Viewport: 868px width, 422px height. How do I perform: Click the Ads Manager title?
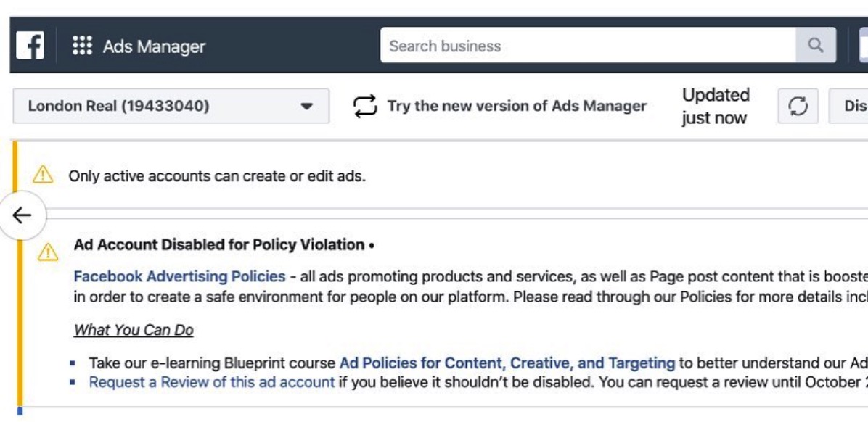coord(154,46)
